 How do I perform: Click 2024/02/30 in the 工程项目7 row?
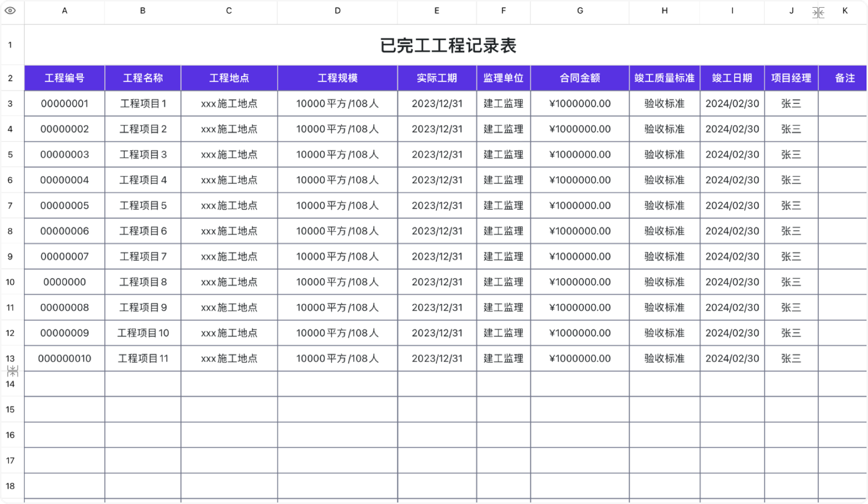732,257
